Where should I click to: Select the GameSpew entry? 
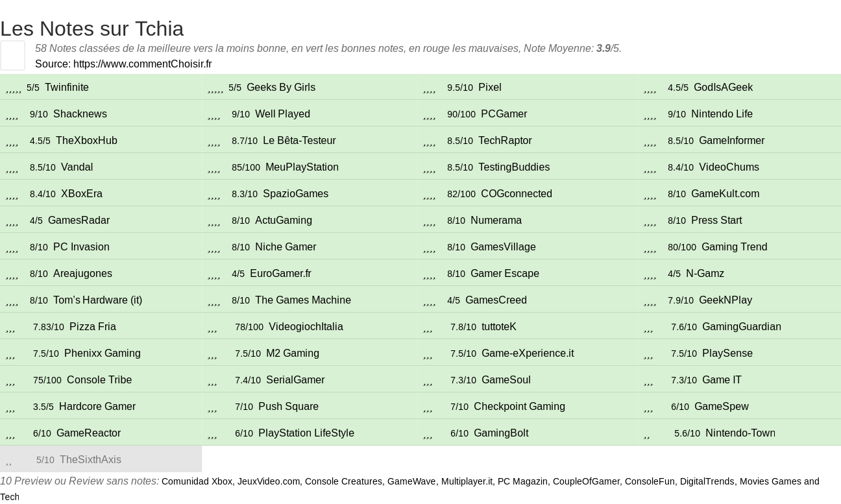722,406
